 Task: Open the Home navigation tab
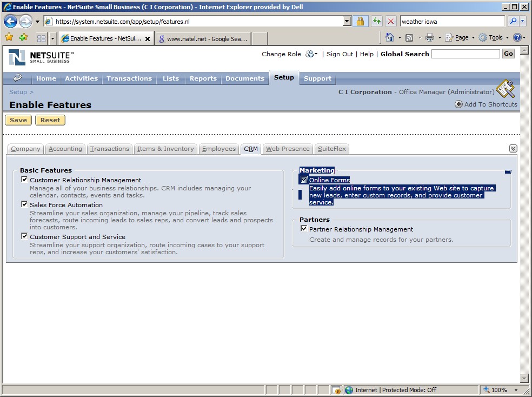click(46, 78)
